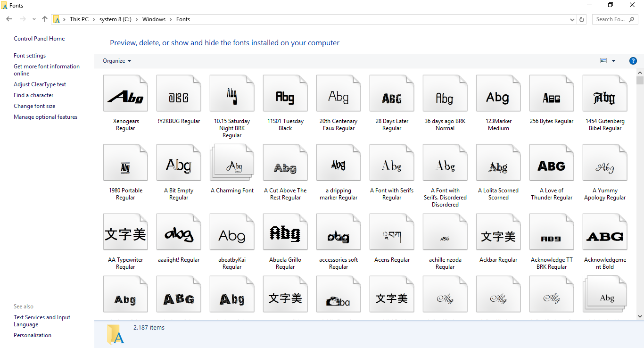The image size is (644, 348).
Task: Click Windows in the breadcrumb path
Action: pos(154,19)
